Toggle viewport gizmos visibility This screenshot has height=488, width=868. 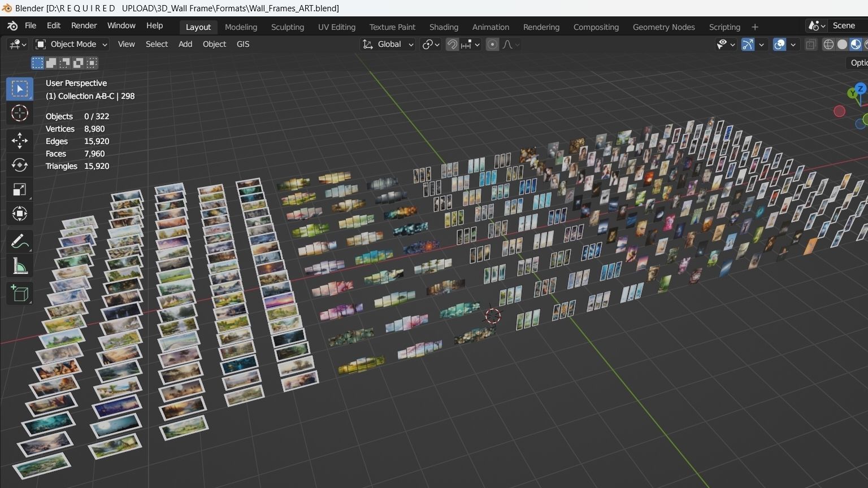pos(748,45)
